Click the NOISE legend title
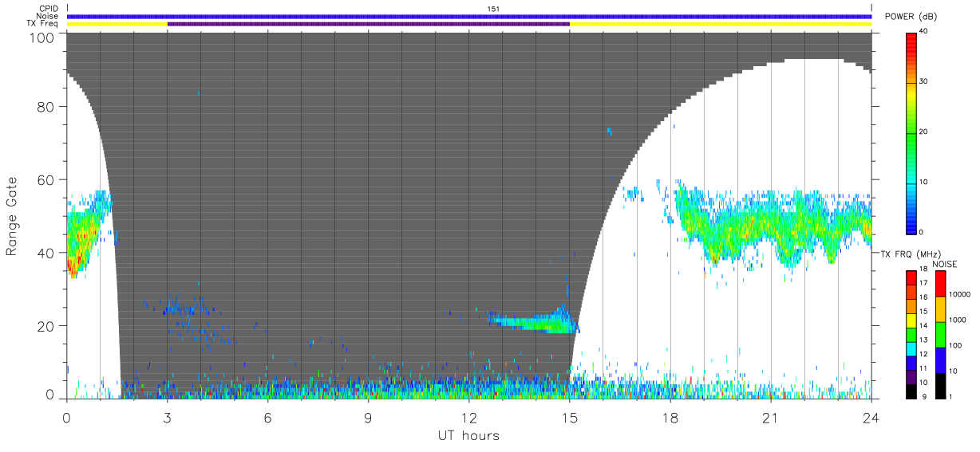 (944, 264)
